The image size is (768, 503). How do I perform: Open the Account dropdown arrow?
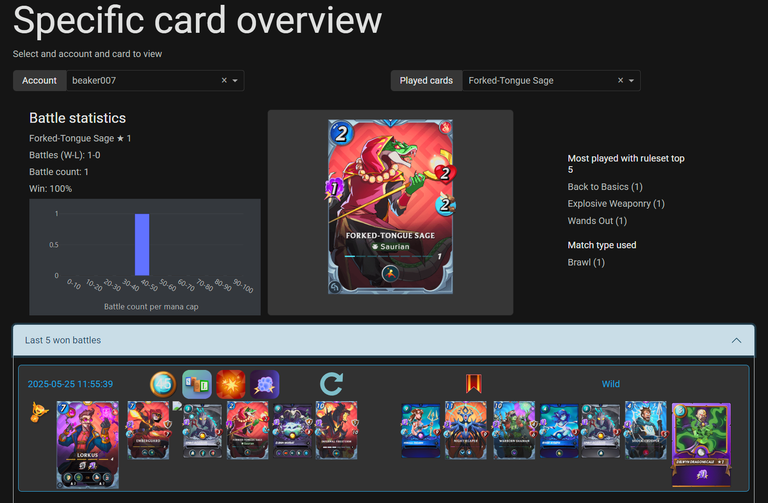pyautogui.click(x=235, y=80)
